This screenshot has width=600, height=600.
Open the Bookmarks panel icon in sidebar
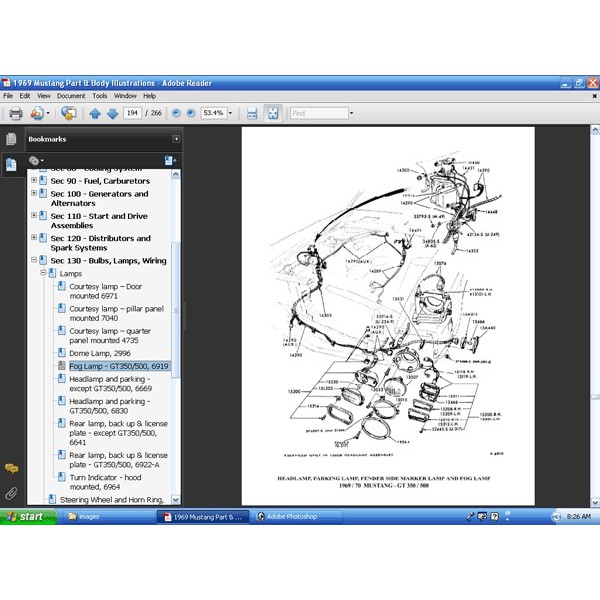[x=11, y=165]
